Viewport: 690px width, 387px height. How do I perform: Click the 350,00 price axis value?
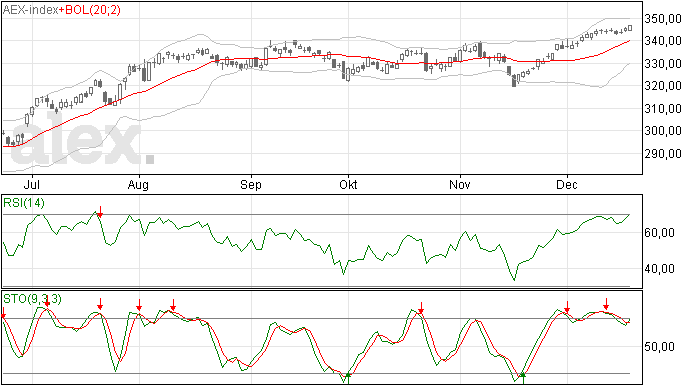tap(663, 18)
